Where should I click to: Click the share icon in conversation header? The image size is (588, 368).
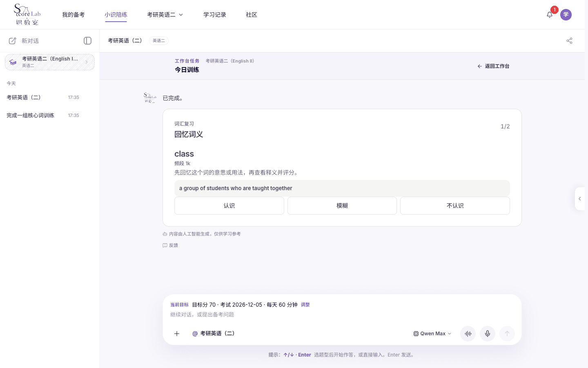(570, 40)
